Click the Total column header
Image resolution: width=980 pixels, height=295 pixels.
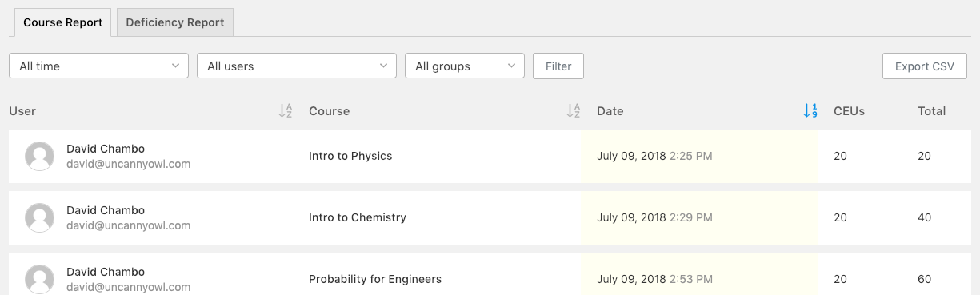click(932, 111)
